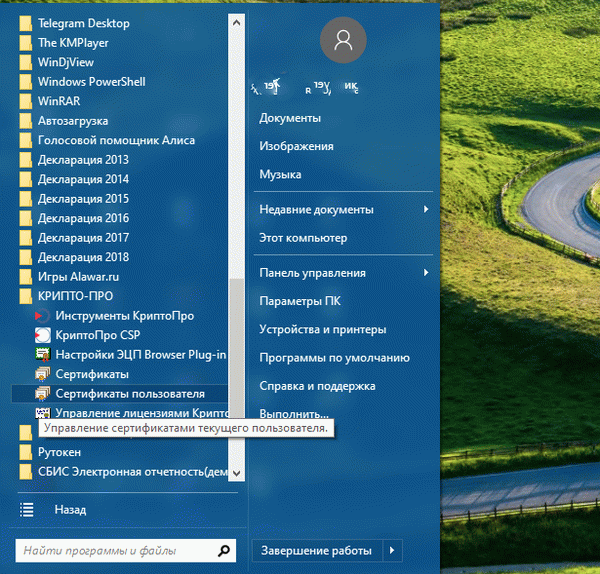Expand Недавние документы submenu arrow
600x574 pixels.
(x=426, y=209)
